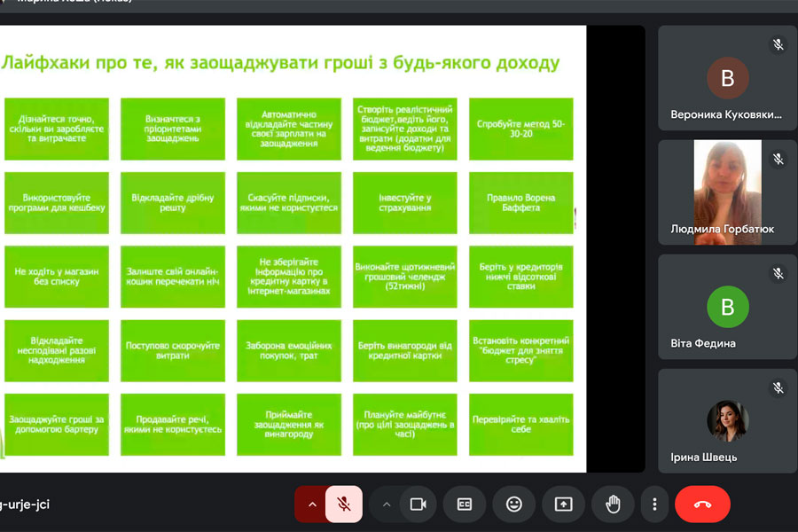
Task: Click tile Беріть винагороди від кредитної картки
Action: (404, 350)
